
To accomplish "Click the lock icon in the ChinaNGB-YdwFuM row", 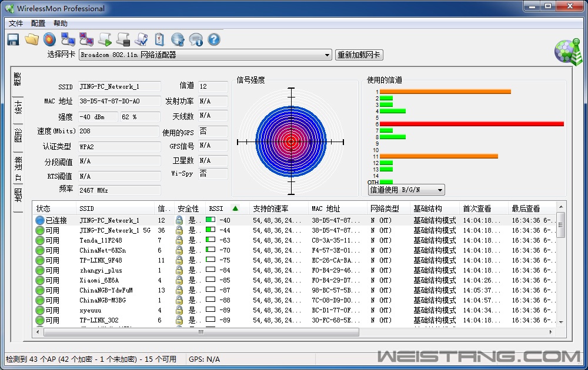I will click(x=179, y=290).
